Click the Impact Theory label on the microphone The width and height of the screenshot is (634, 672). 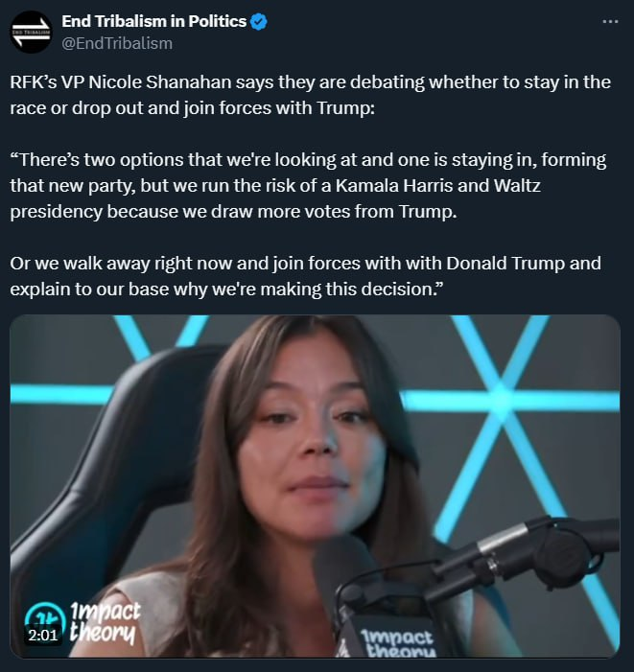click(x=397, y=643)
